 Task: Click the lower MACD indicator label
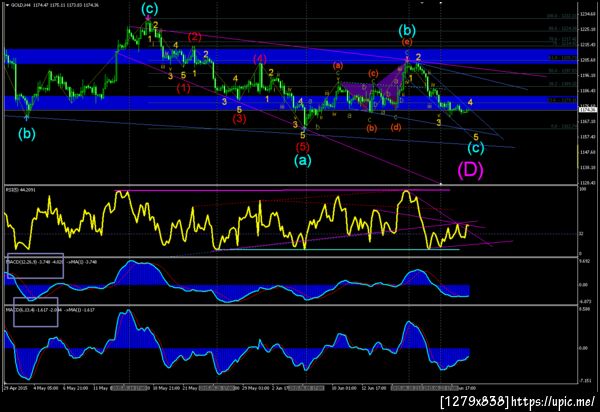coord(50,310)
